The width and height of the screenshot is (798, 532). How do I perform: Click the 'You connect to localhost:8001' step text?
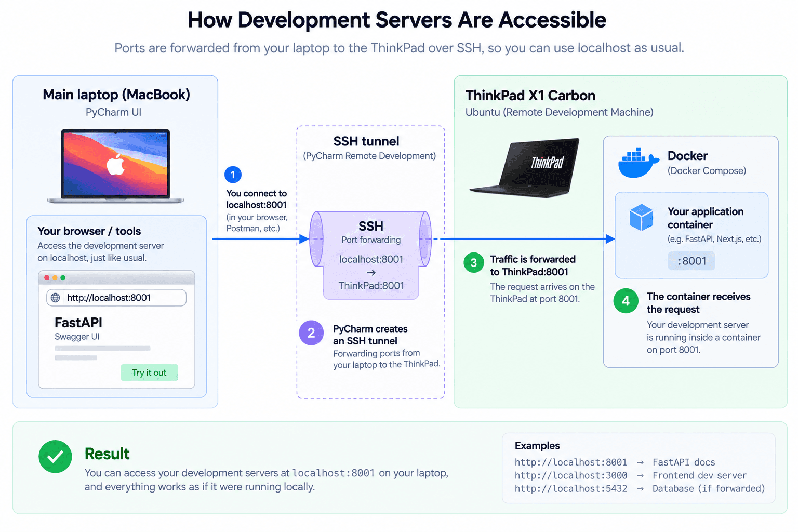257,199
